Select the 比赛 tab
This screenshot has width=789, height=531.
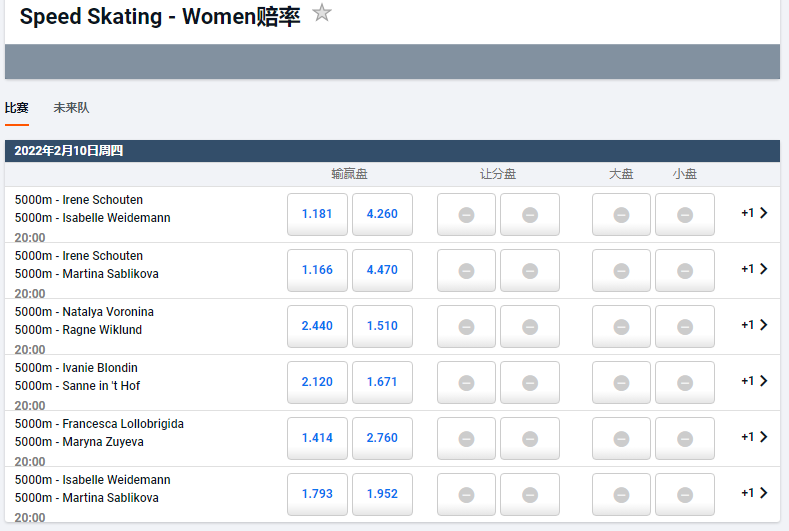[x=17, y=108]
